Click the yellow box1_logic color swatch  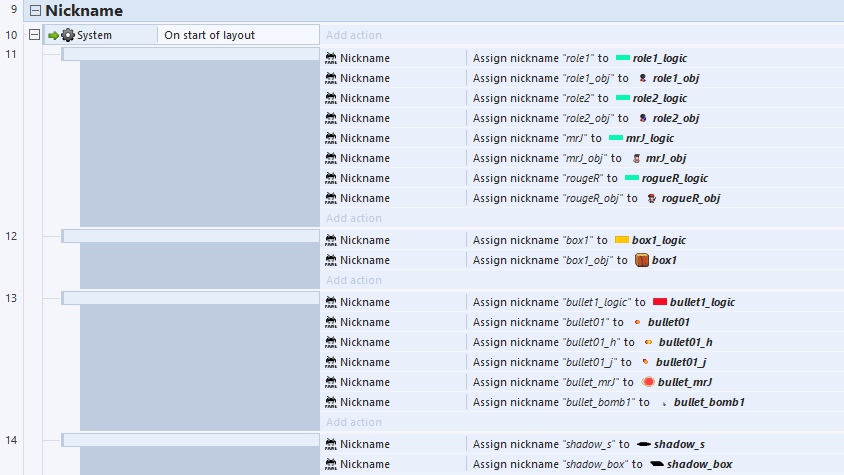pyautogui.click(x=621, y=240)
